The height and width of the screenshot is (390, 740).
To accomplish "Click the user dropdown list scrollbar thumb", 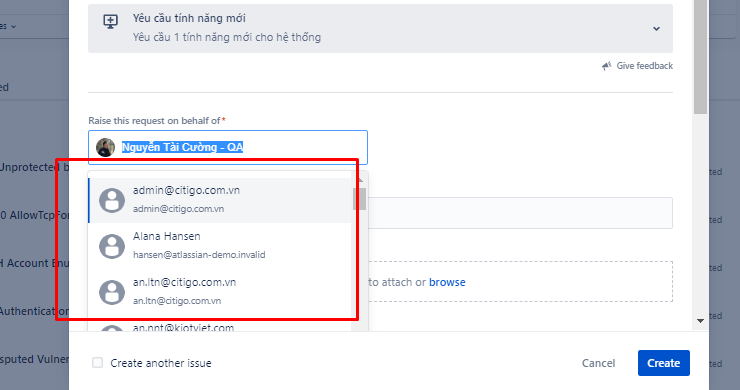I will click(x=360, y=199).
